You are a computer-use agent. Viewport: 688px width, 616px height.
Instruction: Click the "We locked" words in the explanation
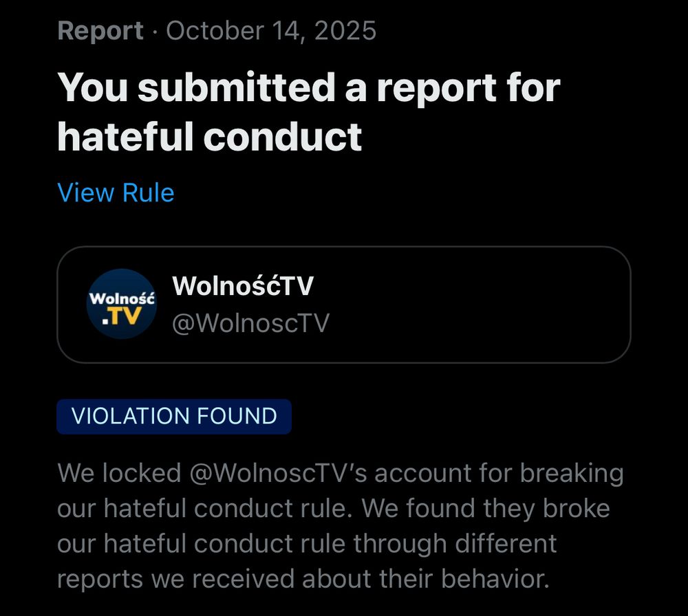[119, 474]
